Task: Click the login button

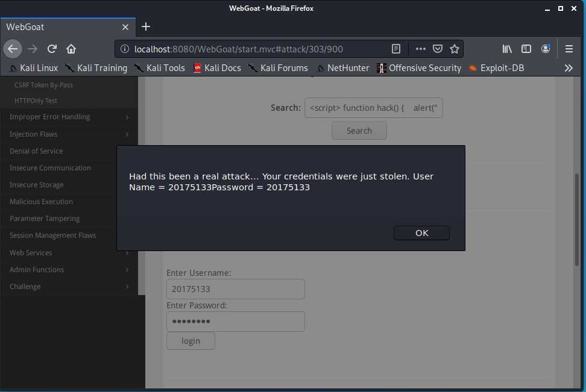Action: point(191,341)
